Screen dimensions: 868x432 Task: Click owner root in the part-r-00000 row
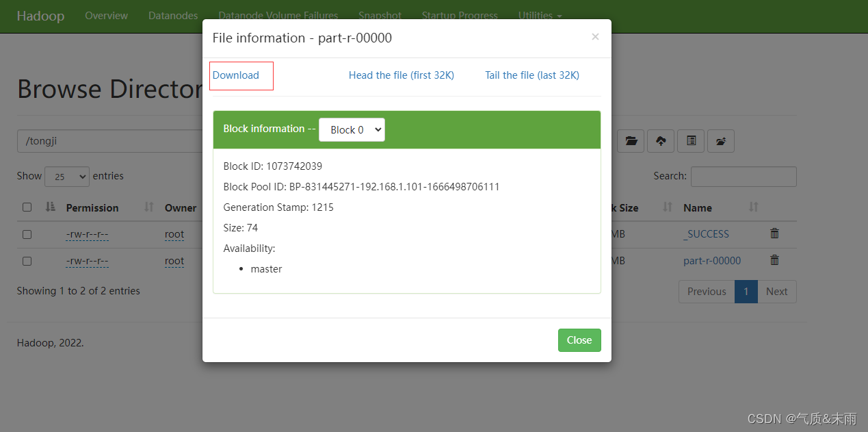click(174, 261)
